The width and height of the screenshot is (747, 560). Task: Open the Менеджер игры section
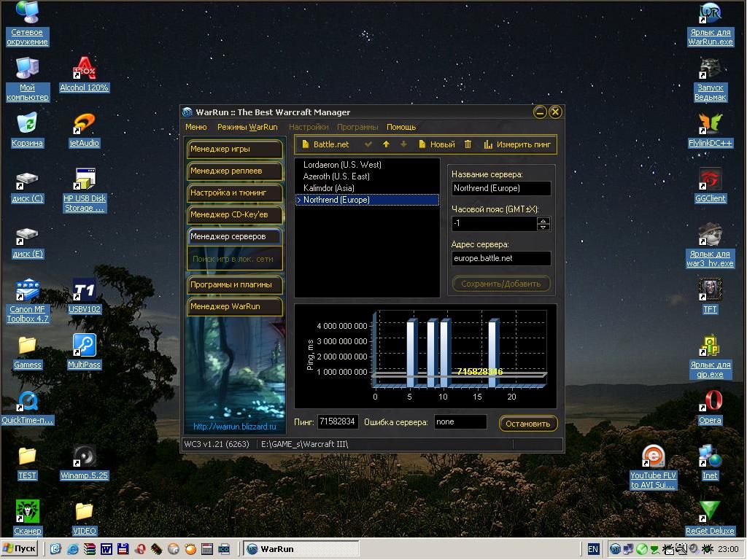click(x=235, y=149)
